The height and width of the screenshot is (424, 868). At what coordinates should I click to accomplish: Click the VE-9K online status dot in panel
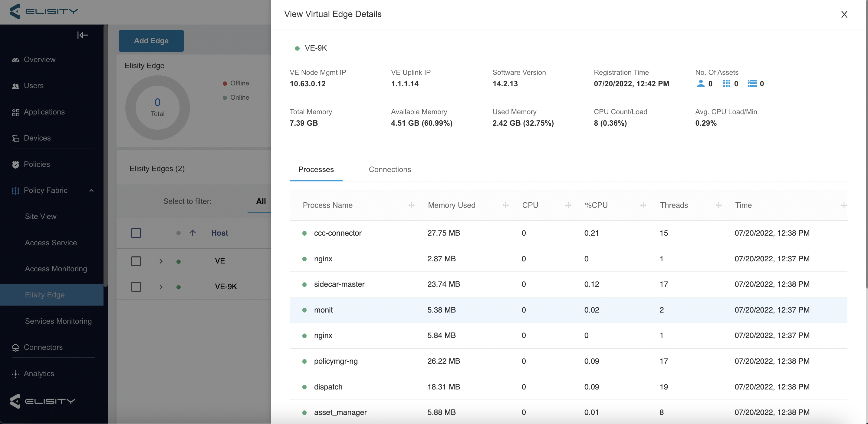[x=297, y=48]
